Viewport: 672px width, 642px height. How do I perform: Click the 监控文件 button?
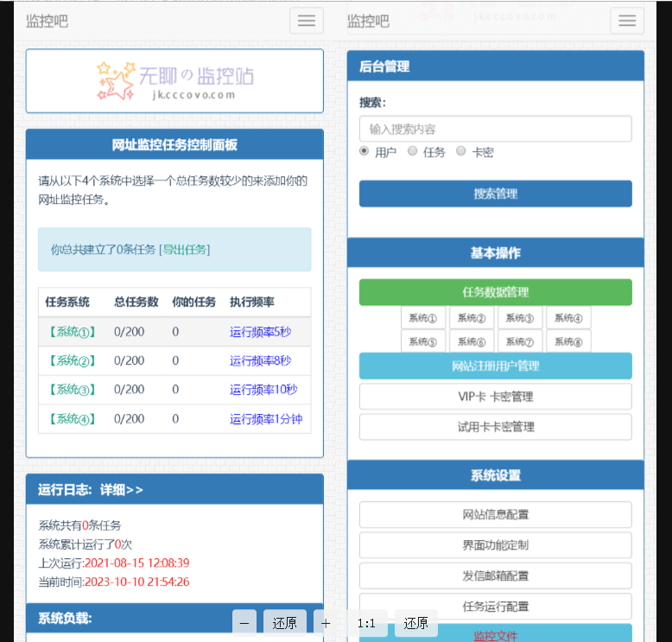(x=496, y=634)
